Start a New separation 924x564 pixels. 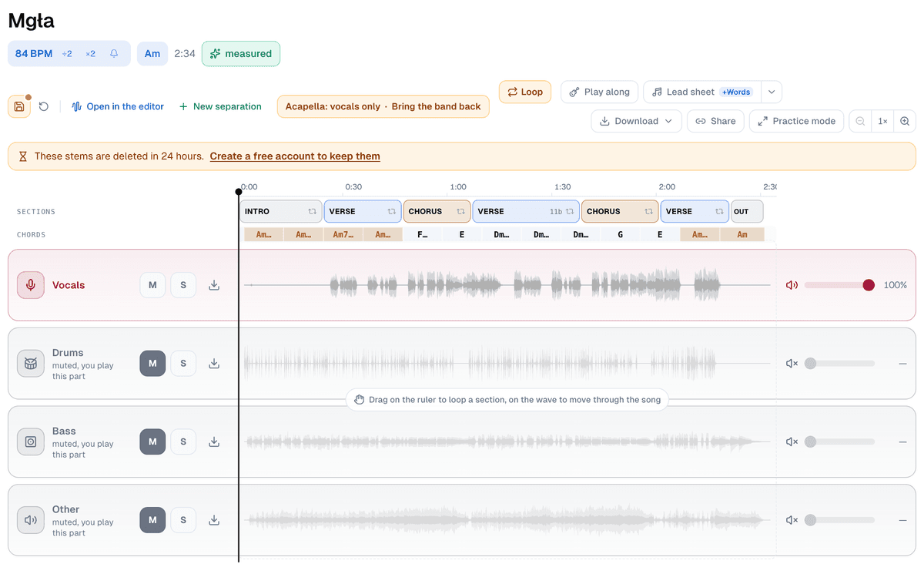click(220, 106)
